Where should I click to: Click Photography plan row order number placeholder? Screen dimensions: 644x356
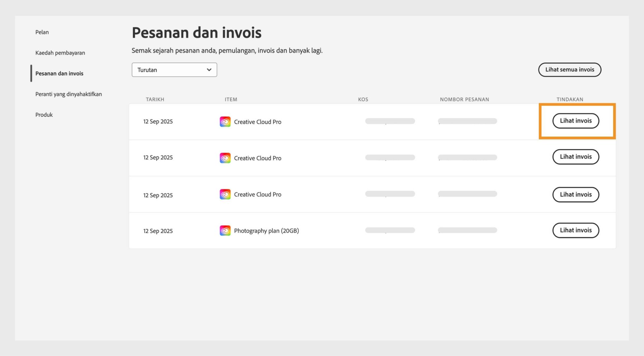[467, 230]
